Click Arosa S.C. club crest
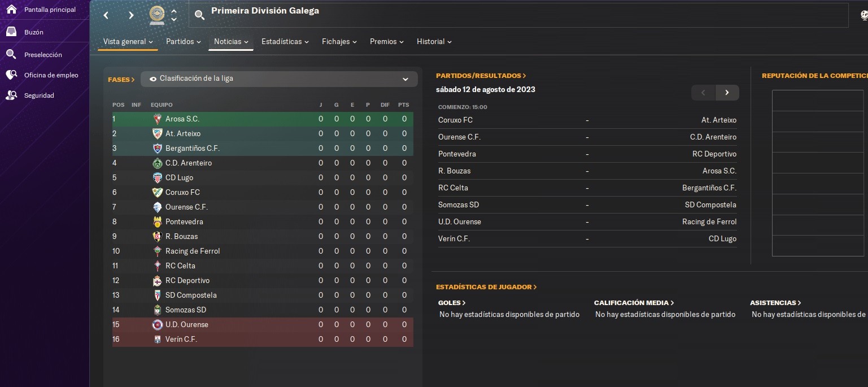This screenshot has height=387, width=868. pyautogui.click(x=158, y=119)
